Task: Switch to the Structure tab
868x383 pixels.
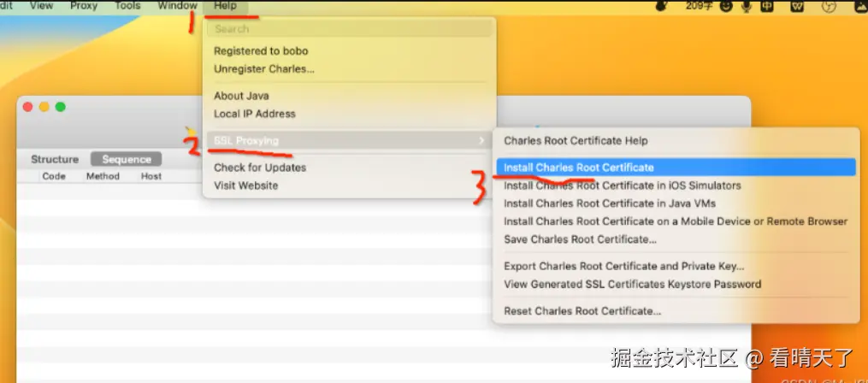Action: (x=55, y=159)
